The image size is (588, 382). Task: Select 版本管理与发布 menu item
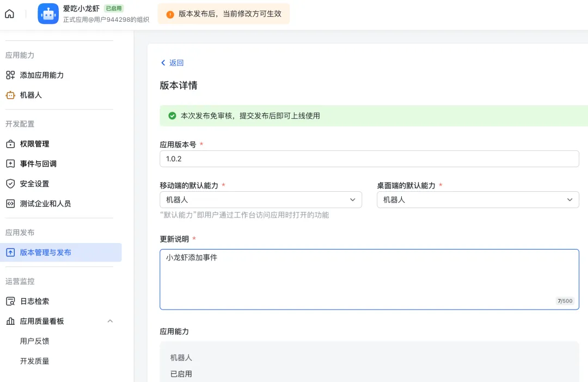click(x=61, y=252)
